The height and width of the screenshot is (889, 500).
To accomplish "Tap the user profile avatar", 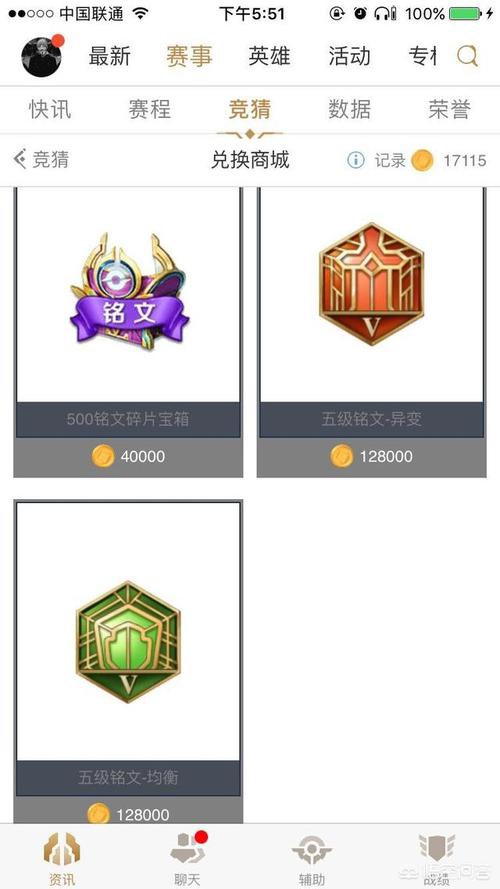I will coord(41,57).
